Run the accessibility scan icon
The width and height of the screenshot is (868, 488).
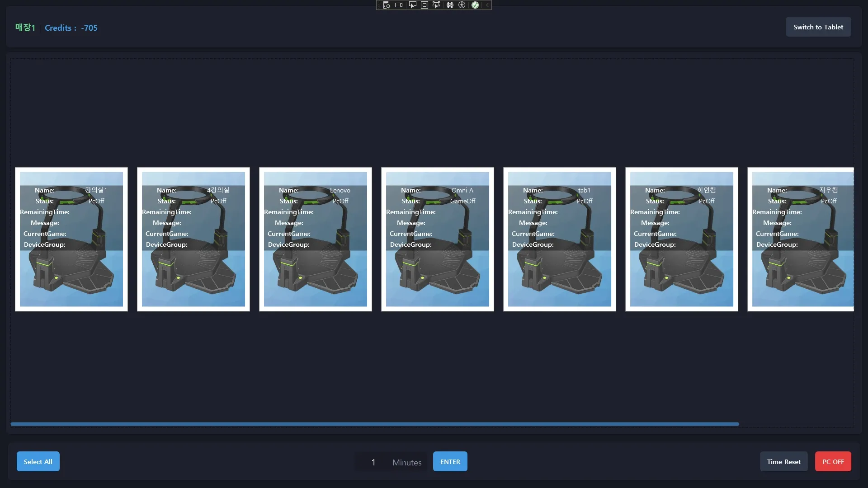462,5
